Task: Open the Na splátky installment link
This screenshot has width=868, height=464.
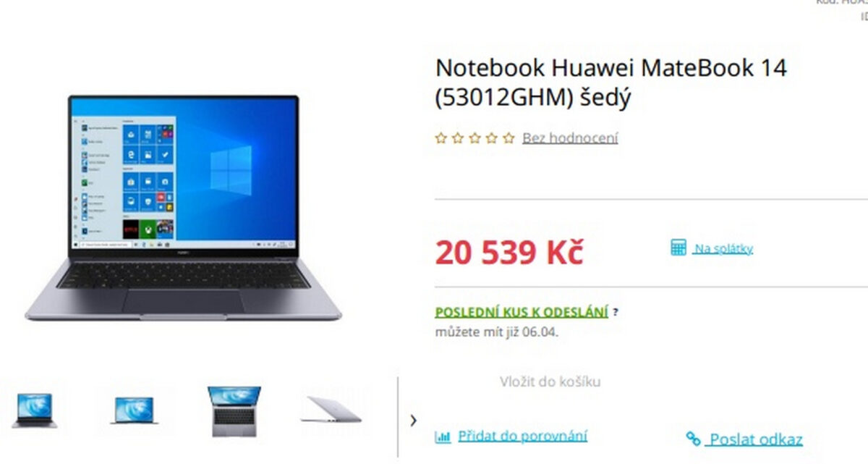Action: pyautogui.click(x=723, y=249)
